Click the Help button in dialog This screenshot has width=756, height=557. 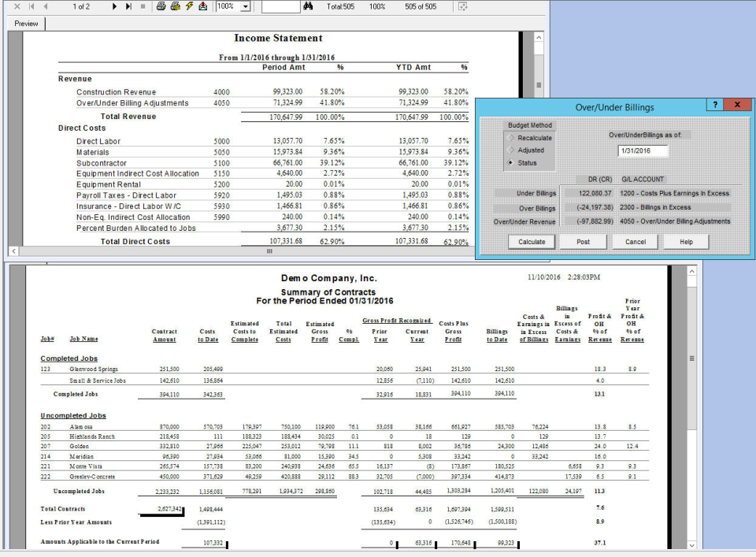[686, 242]
